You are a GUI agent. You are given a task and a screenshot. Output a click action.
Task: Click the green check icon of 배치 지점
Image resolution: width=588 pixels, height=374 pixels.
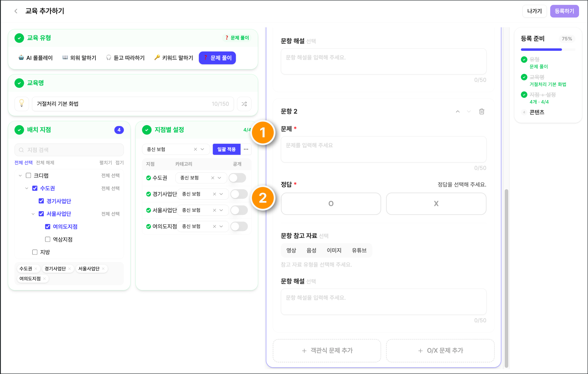[19, 130]
